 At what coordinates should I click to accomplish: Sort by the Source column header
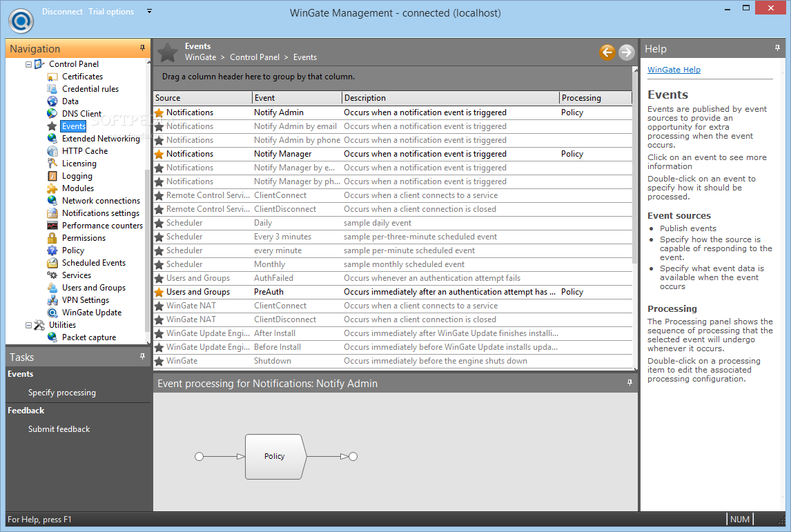tap(202, 98)
